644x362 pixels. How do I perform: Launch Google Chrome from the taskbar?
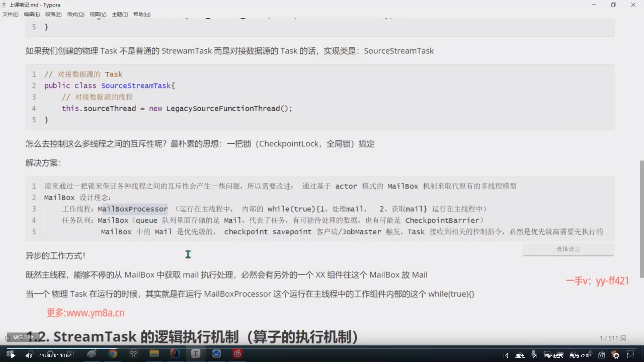(x=112, y=354)
